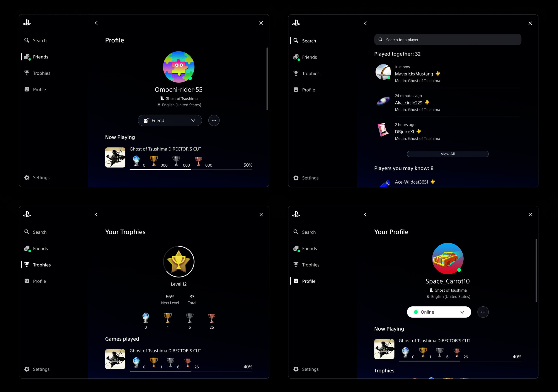Click Trophies tab in bottom-left panel sidebar
The image size is (558, 392).
(41, 265)
